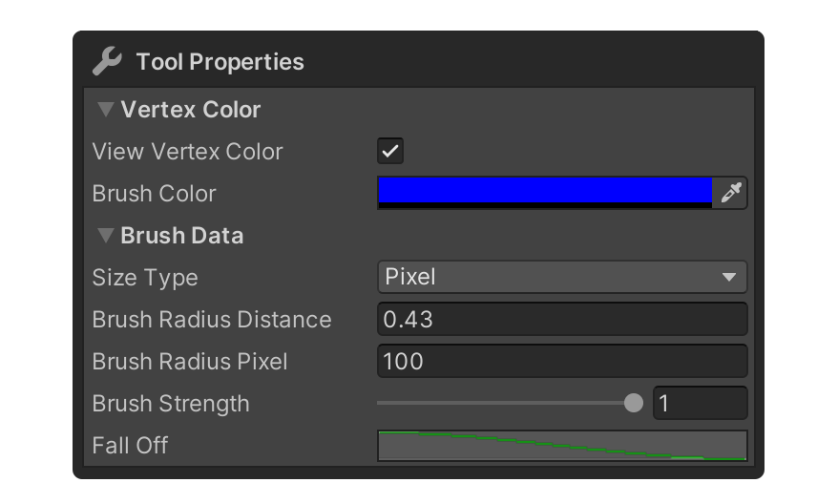838x504 pixels.
Task: Click the Fall Off property label
Action: [130, 445]
